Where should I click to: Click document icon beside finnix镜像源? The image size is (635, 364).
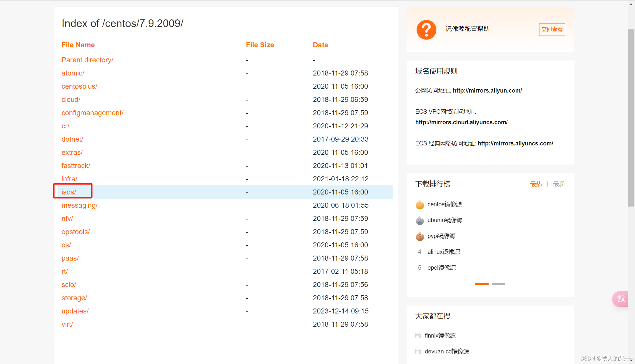tap(418, 336)
